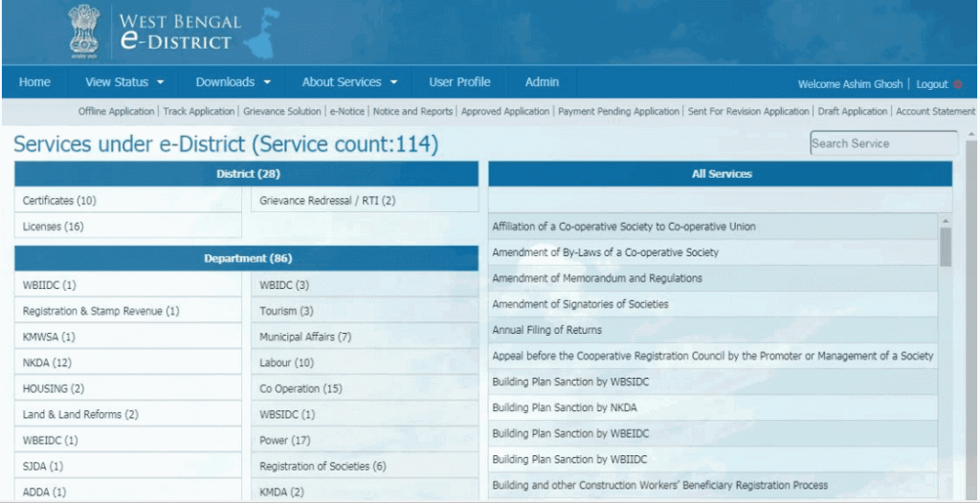Open Affiliation of a Co-operative Society service
980x503 pixels.
713,227
